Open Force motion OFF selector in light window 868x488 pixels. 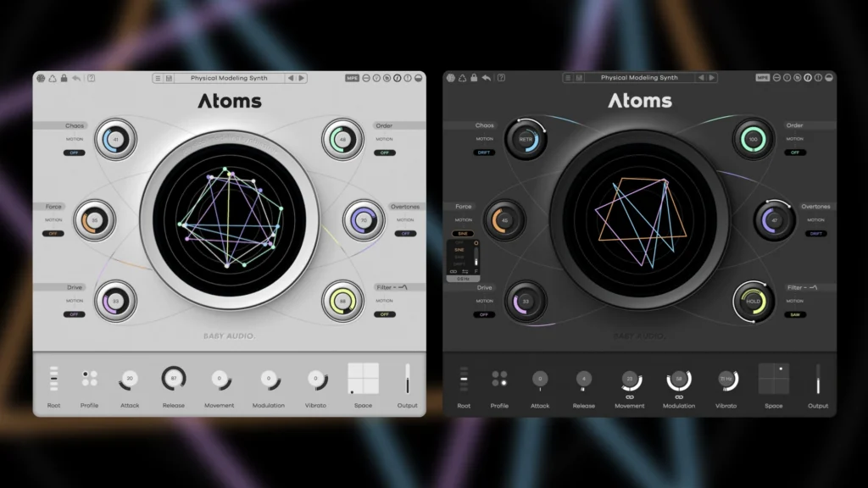point(53,234)
